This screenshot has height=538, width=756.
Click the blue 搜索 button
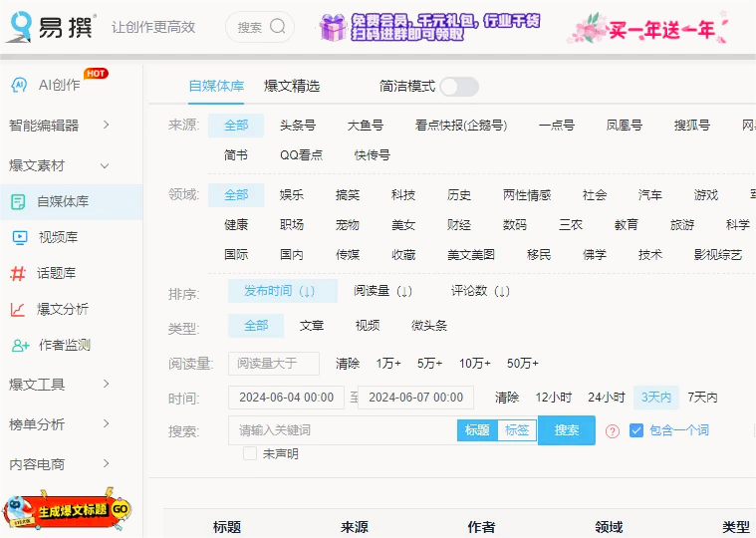click(567, 430)
